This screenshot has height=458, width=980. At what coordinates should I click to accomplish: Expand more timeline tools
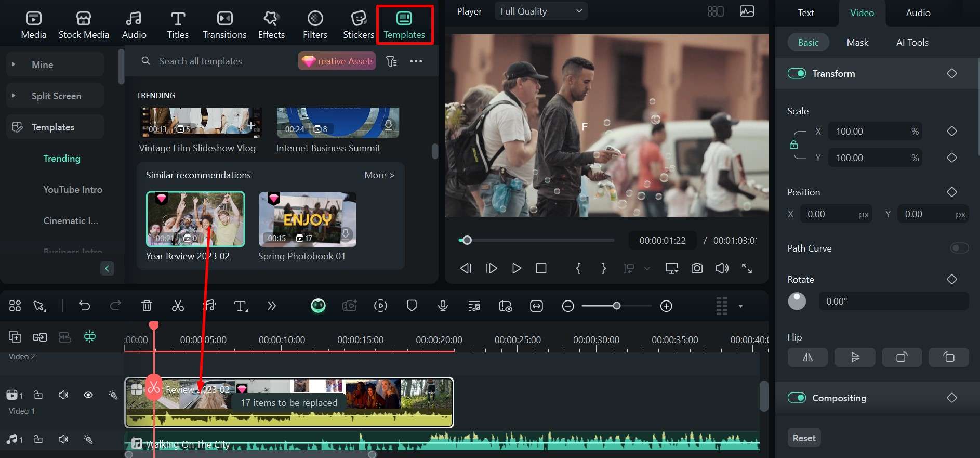tap(271, 306)
